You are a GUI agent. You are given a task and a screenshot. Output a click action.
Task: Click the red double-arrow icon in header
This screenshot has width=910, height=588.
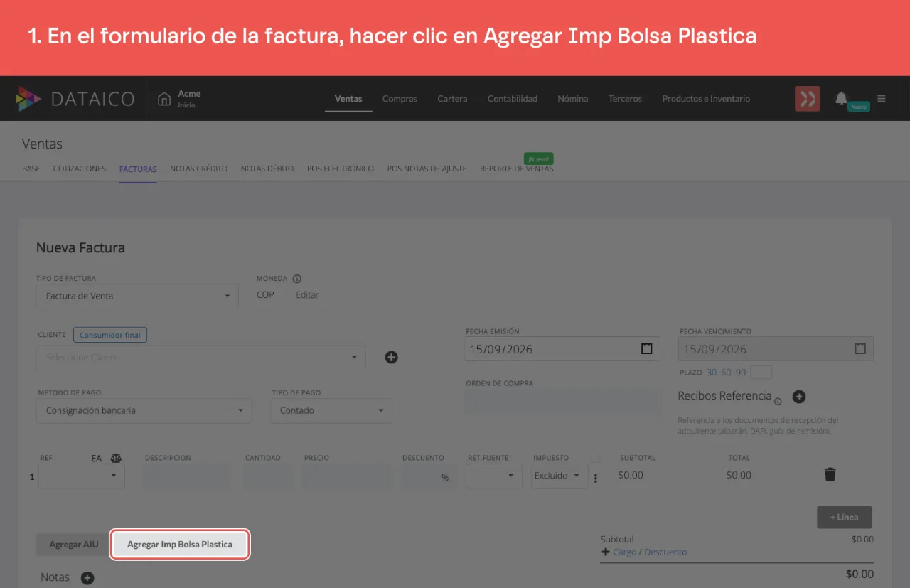pos(808,99)
